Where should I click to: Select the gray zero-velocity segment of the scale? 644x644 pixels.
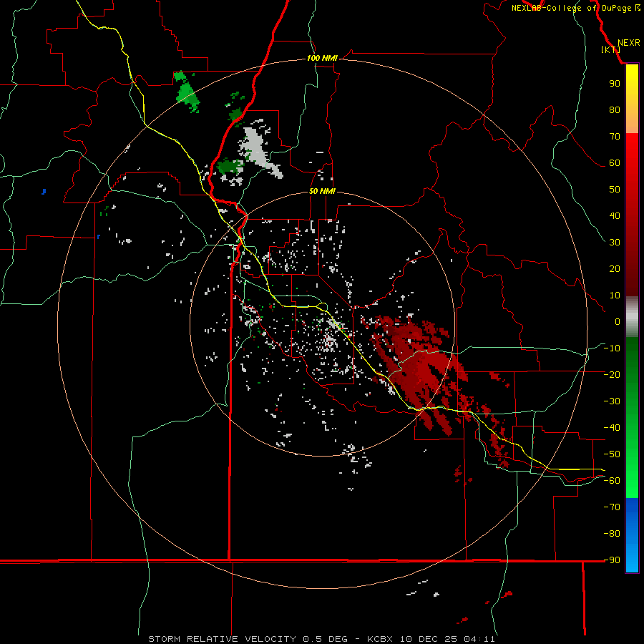[632, 317]
